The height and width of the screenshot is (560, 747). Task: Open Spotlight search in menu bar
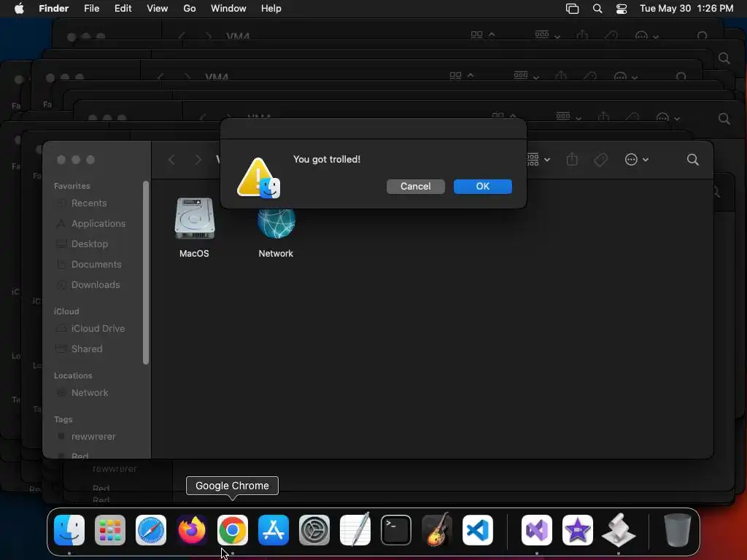click(x=597, y=9)
